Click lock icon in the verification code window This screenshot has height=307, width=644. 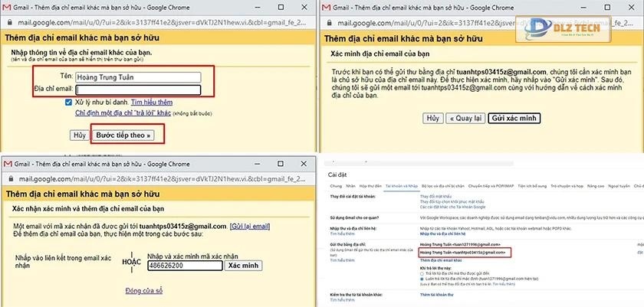(x=8, y=179)
